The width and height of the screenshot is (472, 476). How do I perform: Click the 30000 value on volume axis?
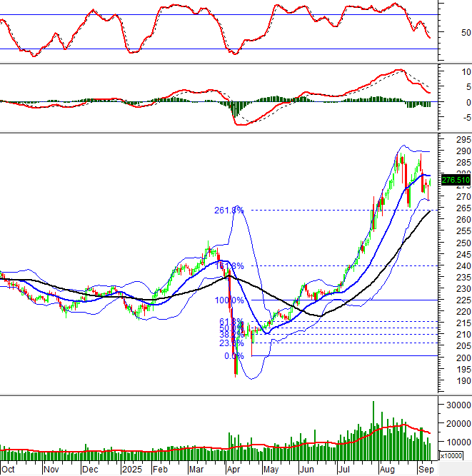click(455, 405)
